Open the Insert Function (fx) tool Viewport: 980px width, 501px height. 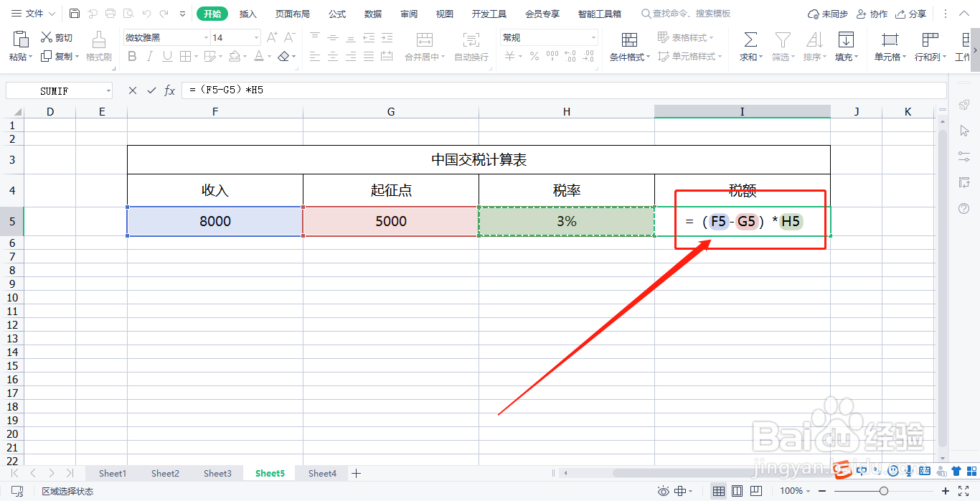[x=170, y=90]
